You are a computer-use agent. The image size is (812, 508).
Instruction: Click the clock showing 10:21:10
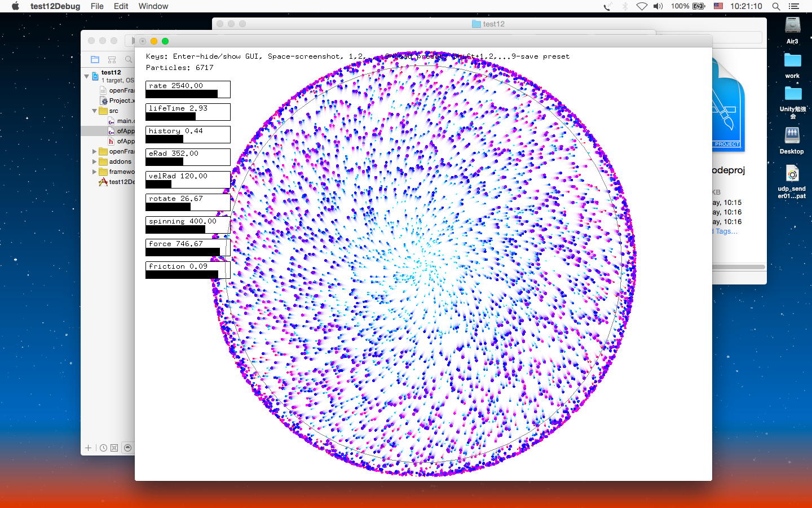(x=746, y=6)
